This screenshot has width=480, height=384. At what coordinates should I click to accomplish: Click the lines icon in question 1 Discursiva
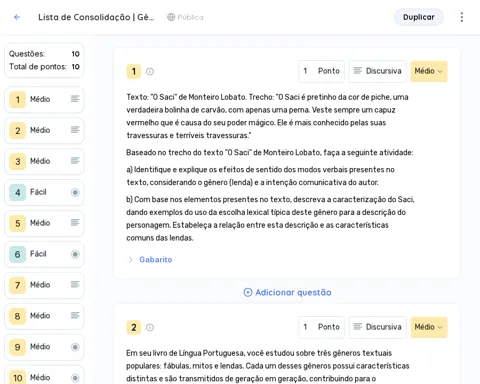358,71
